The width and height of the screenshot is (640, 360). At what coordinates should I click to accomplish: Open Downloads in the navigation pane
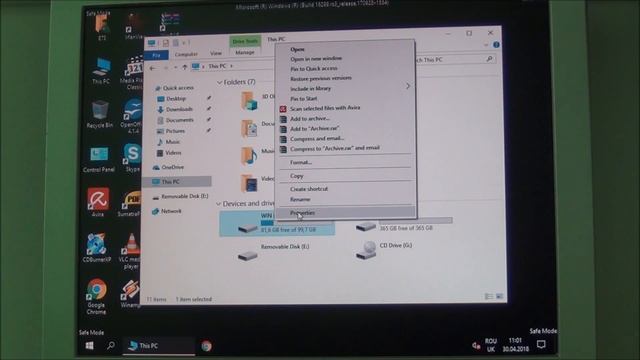179,109
